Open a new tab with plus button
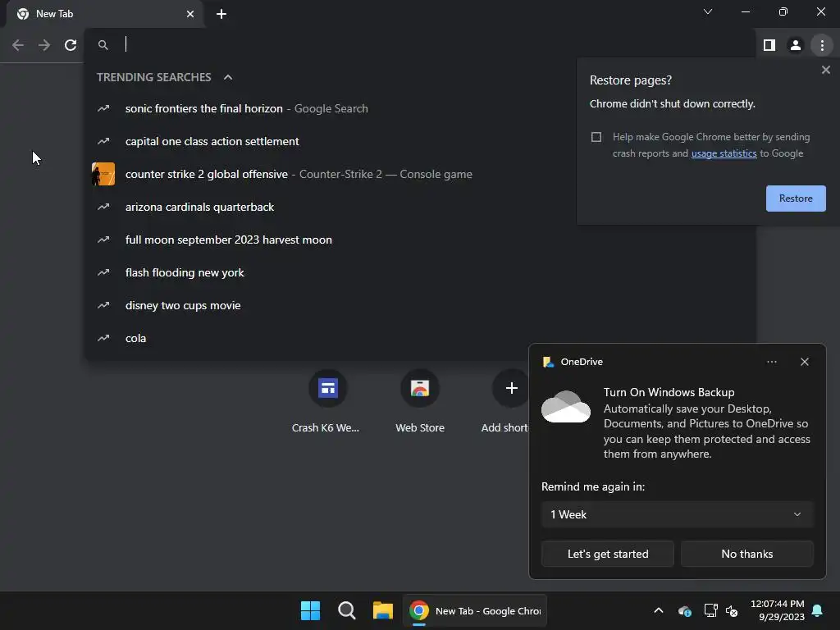This screenshot has width=840, height=630. 221,14
